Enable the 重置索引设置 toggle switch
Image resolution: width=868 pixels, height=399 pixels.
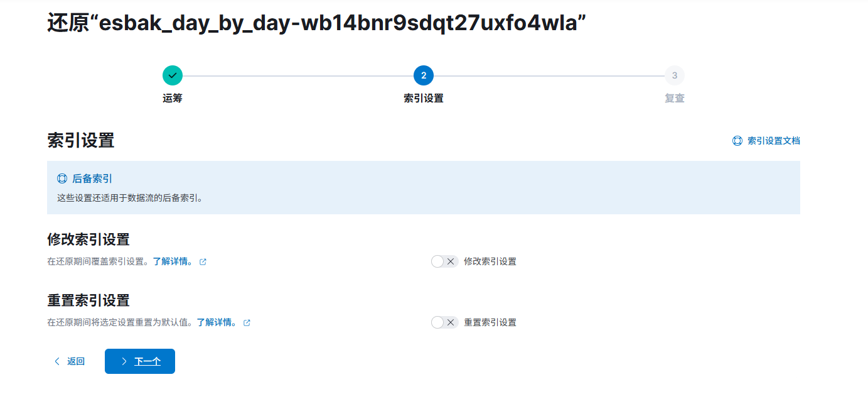click(445, 322)
